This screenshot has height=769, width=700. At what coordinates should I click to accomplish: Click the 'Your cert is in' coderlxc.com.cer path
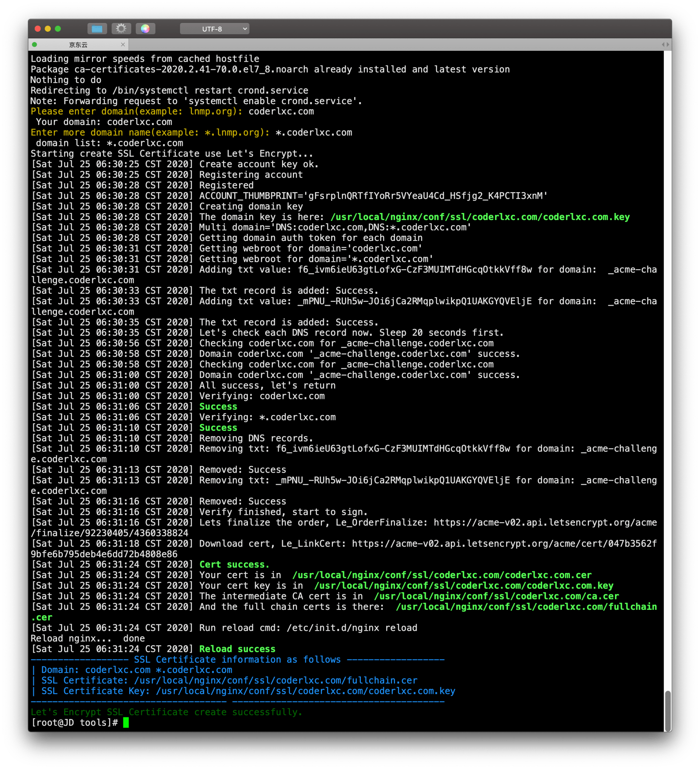[442, 575]
